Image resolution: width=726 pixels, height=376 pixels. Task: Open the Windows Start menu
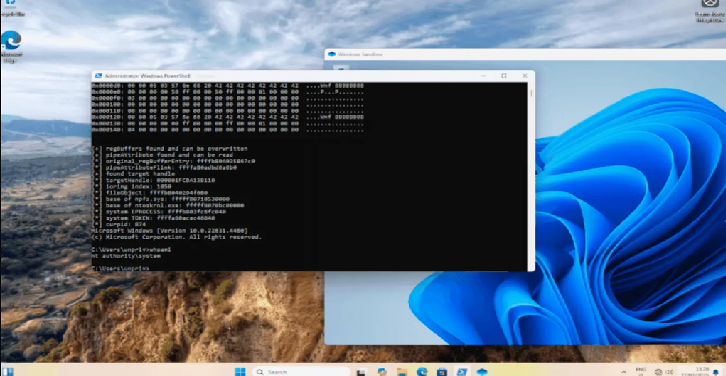240,371
